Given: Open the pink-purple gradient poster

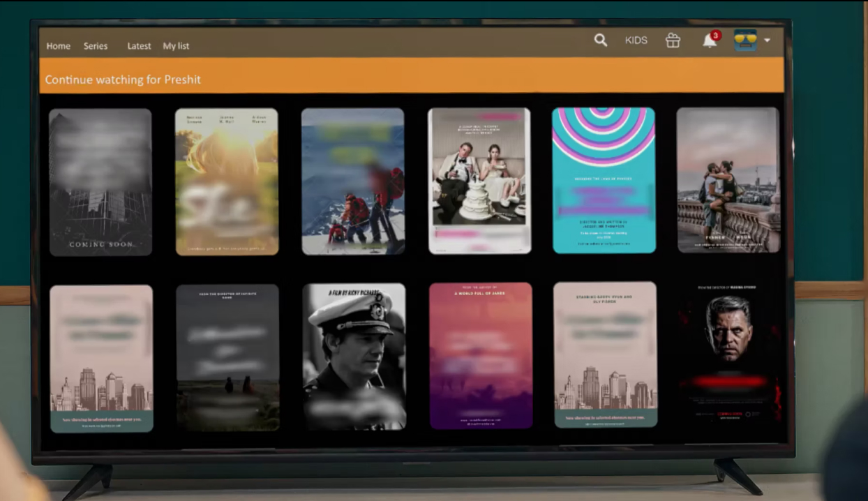Looking at the screenshot, I should pyautogui.click(x=481, y=355).
